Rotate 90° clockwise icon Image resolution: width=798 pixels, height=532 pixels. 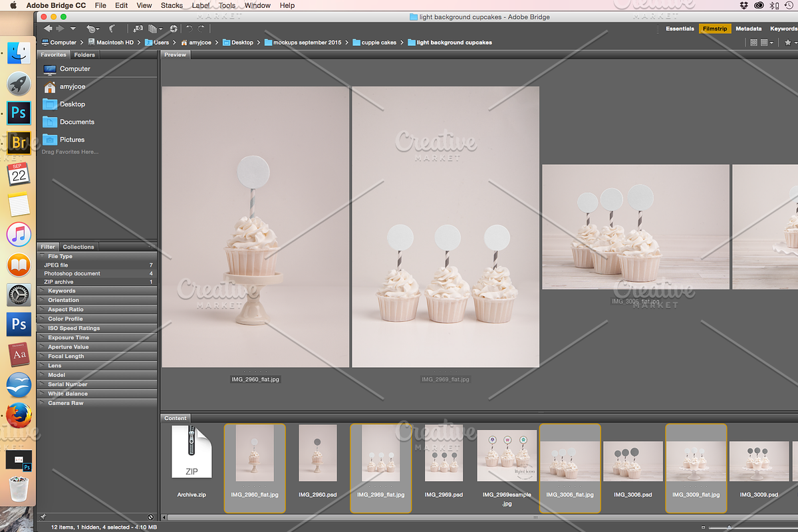point(201,29)
